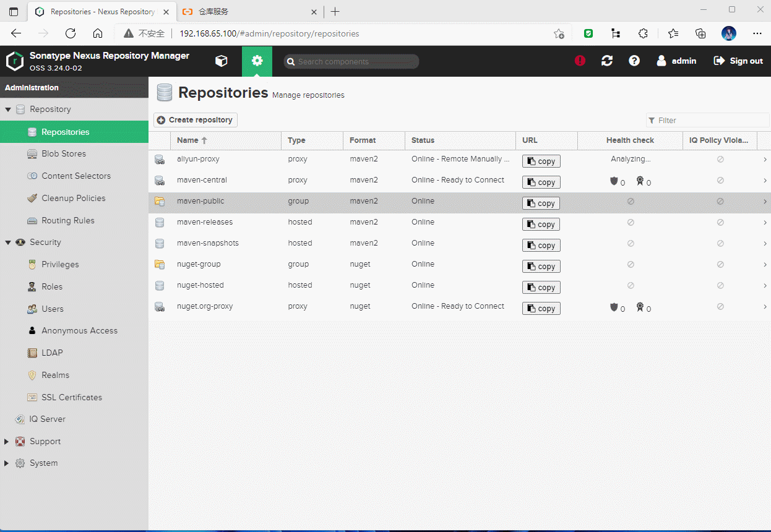Click the browser address bar URL

point(269,33)
